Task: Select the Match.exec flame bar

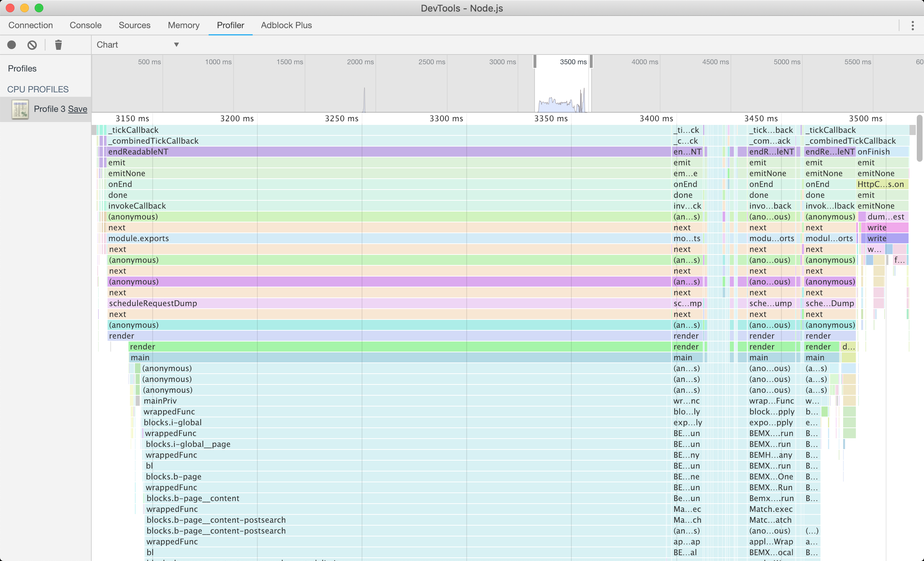Action: 771,509
